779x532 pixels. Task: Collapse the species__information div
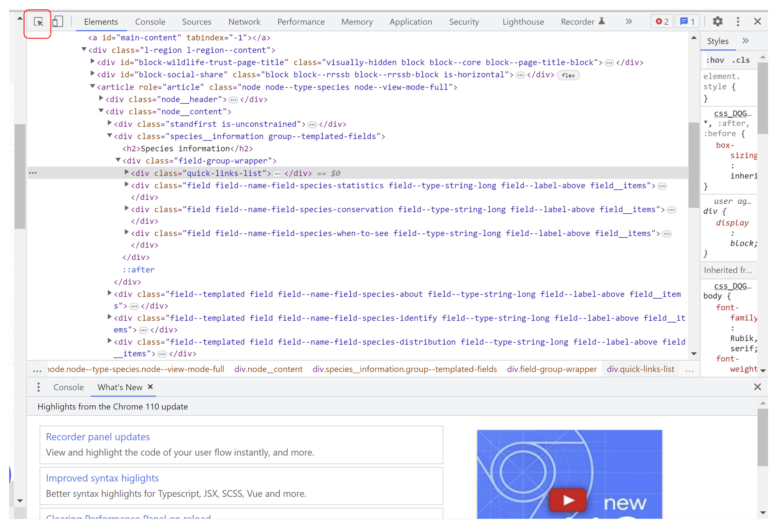click(110, 136)
